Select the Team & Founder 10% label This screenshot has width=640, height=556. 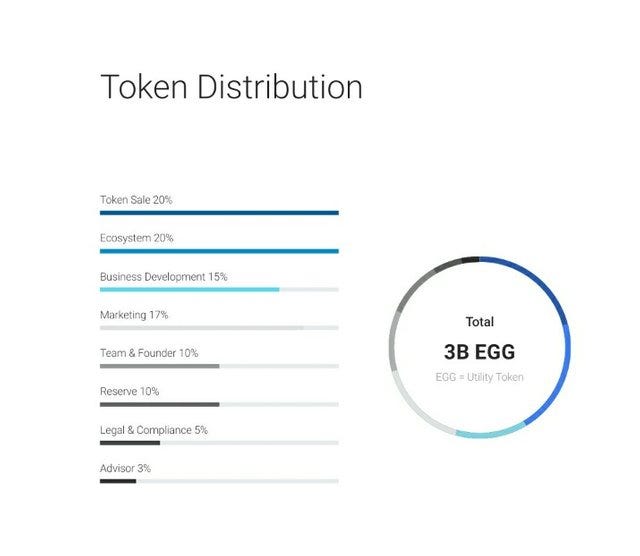click(x=149, y=353)
